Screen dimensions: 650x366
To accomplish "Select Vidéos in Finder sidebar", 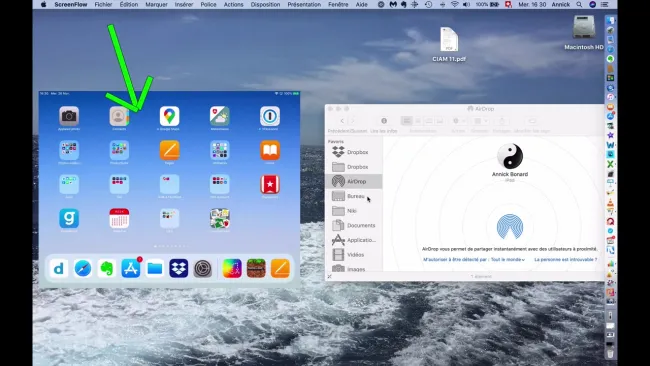I will tap(353, 255).
